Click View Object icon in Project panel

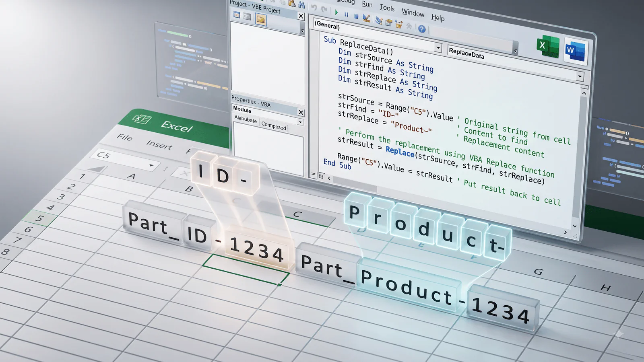247,17
